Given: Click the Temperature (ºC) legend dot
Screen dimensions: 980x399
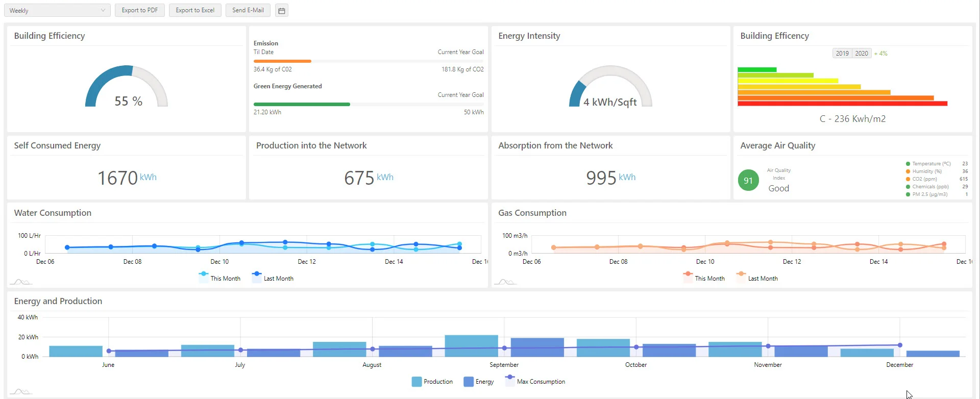Looking at the screenshot, I should [908, 164].
